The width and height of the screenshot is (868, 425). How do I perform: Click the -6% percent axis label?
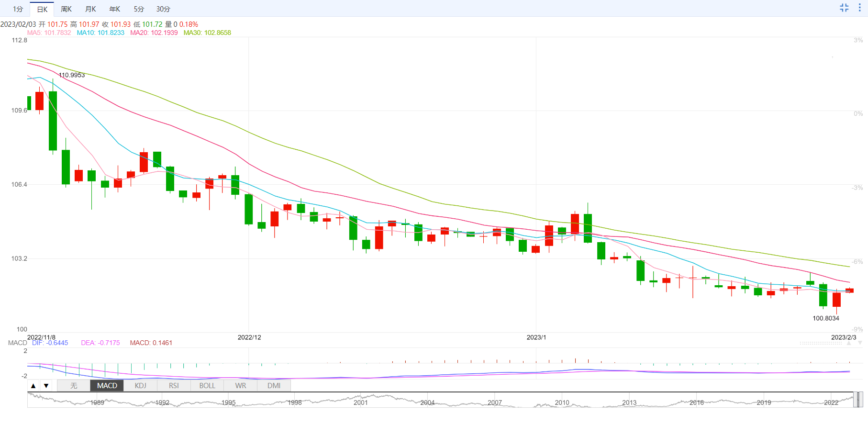tap(857, 262)
